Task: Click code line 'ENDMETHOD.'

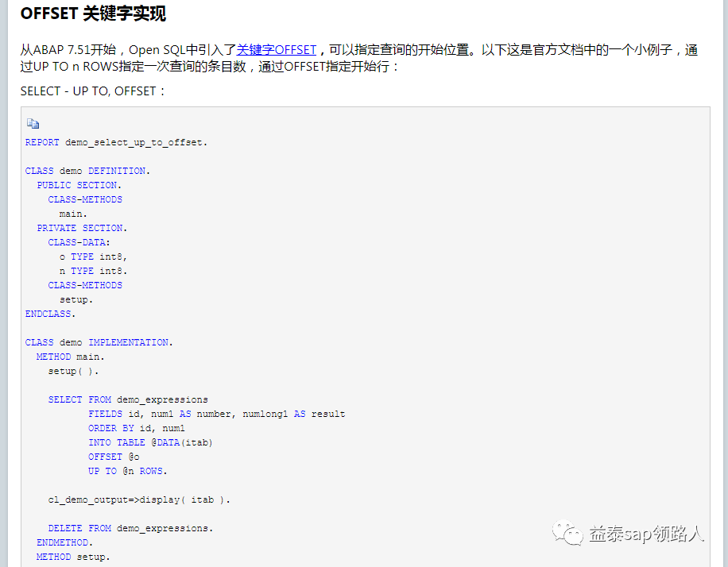Action: tap(64, 542)
